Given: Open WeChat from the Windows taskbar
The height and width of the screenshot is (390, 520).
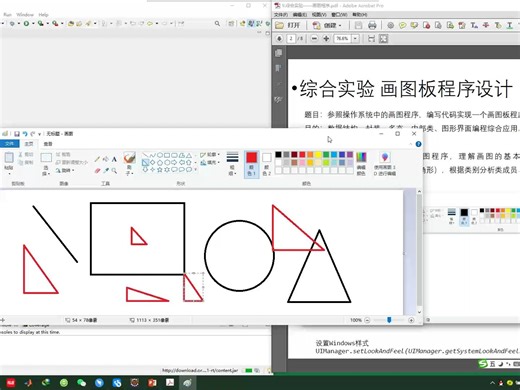Looking at the screenshot, I should [81, 383].
